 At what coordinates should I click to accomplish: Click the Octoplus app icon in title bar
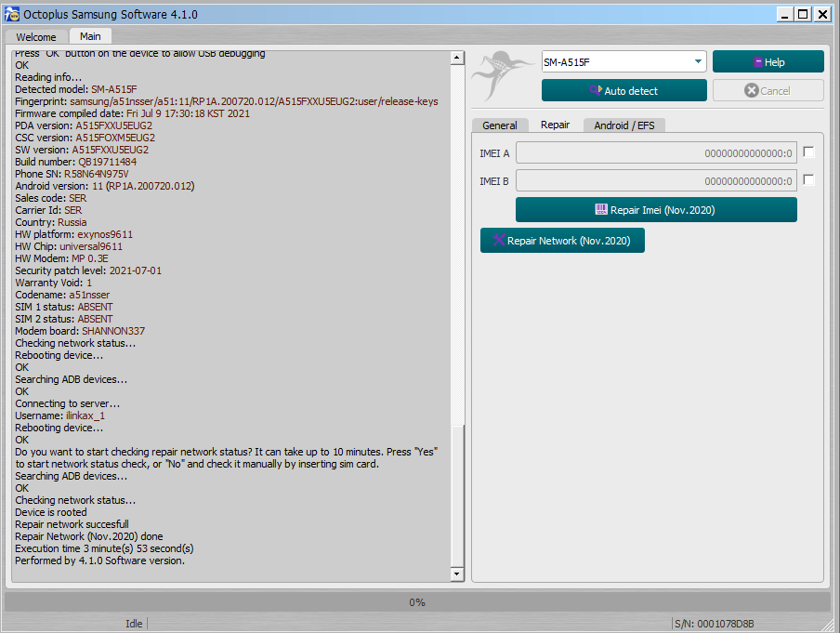[x=12, y=14]
